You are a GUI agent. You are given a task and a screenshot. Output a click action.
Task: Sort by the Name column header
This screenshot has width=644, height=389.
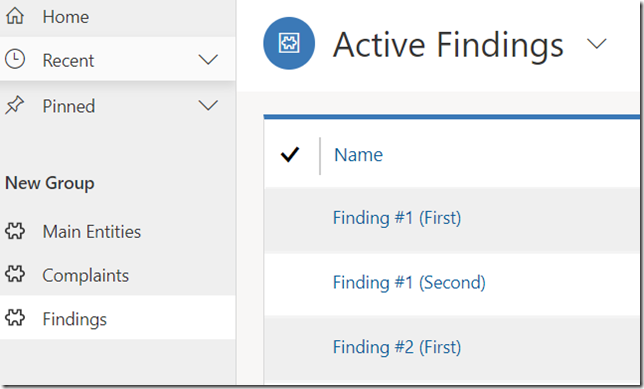tap(358, 155)
